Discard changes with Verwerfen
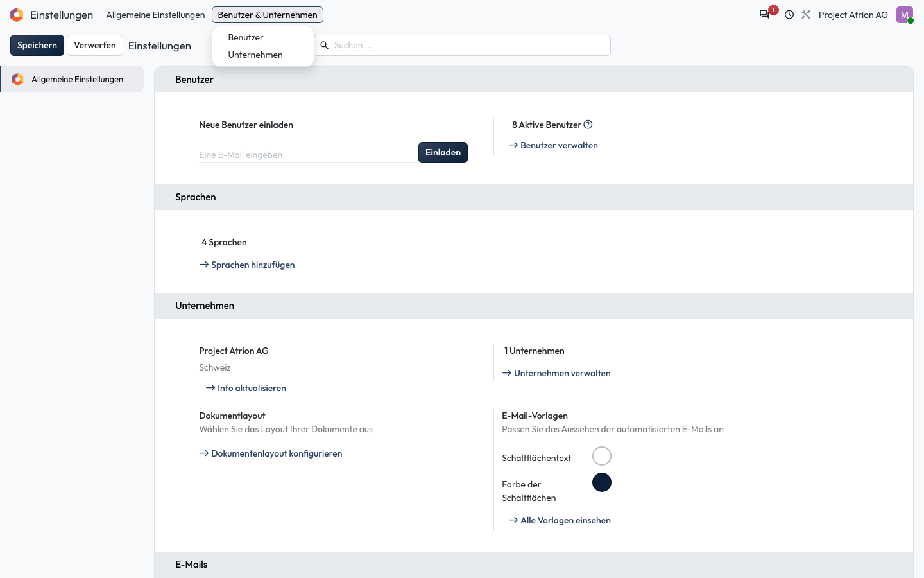The height and width of the screenshot is (578, 924). (x=95, y=45)
